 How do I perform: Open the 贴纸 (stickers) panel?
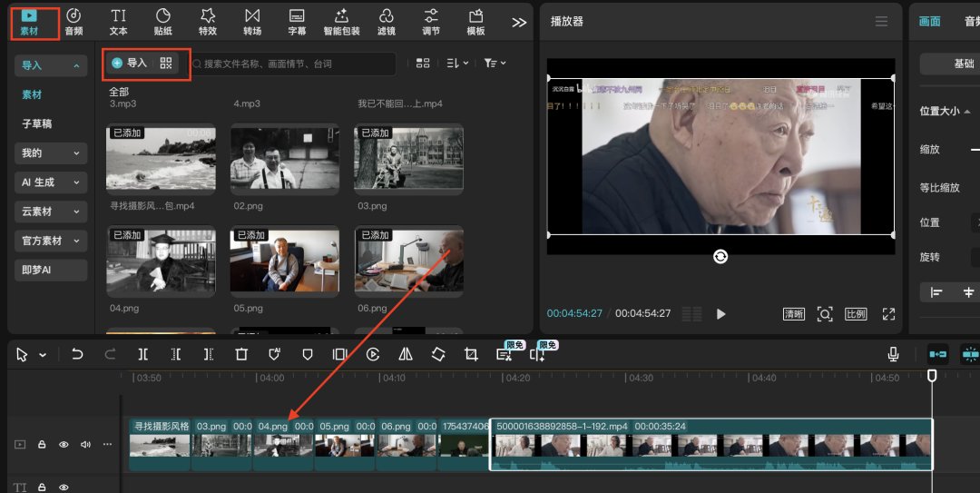click(162, 22)
